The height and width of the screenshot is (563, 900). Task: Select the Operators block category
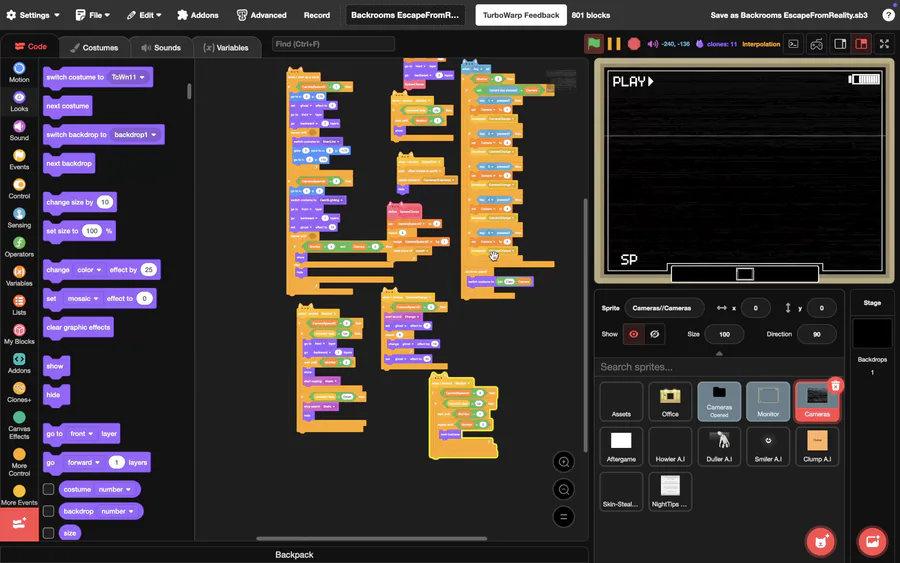tap(19, 247)
